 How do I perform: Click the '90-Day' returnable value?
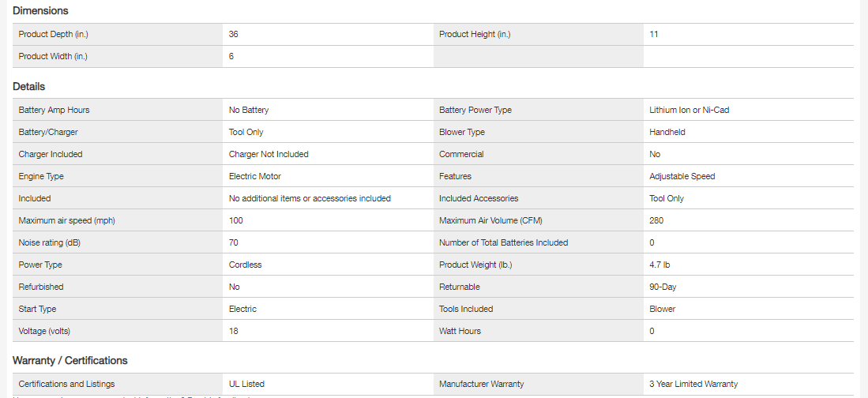[x=663, y=287]
